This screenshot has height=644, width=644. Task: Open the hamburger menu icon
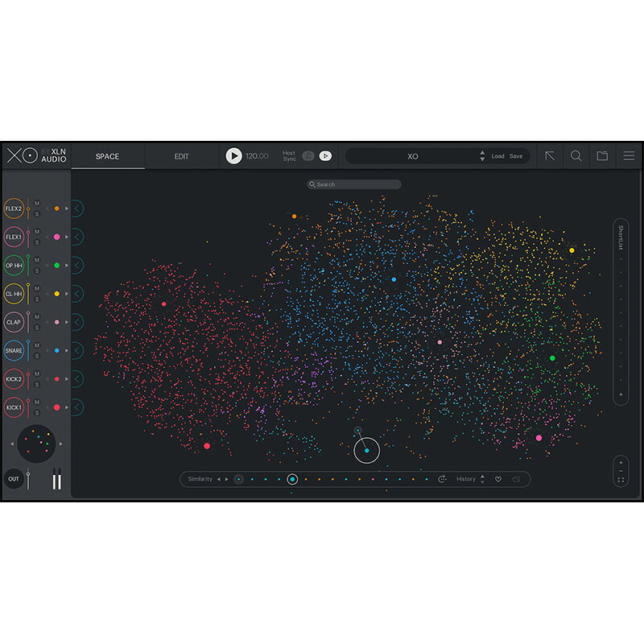629,156
